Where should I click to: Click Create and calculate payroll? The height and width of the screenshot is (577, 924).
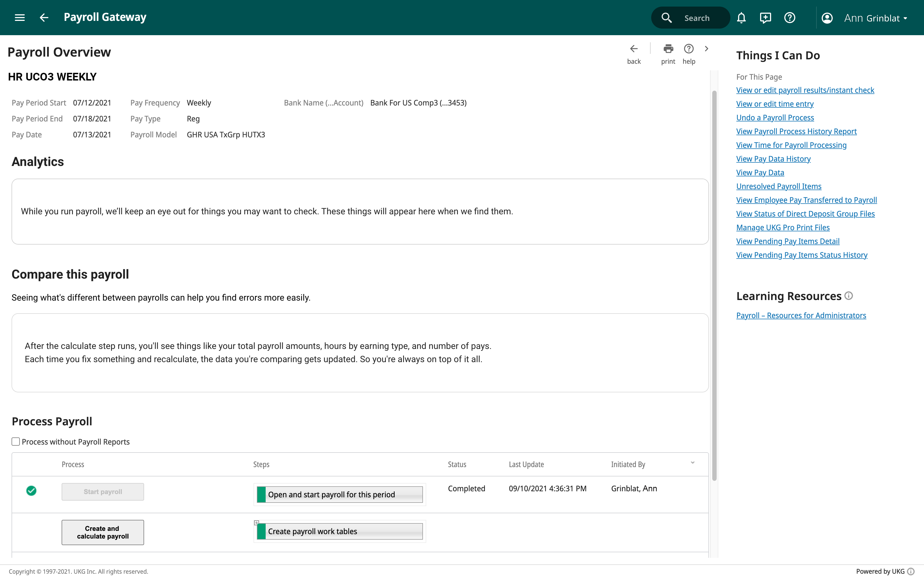tap(102, 532)
